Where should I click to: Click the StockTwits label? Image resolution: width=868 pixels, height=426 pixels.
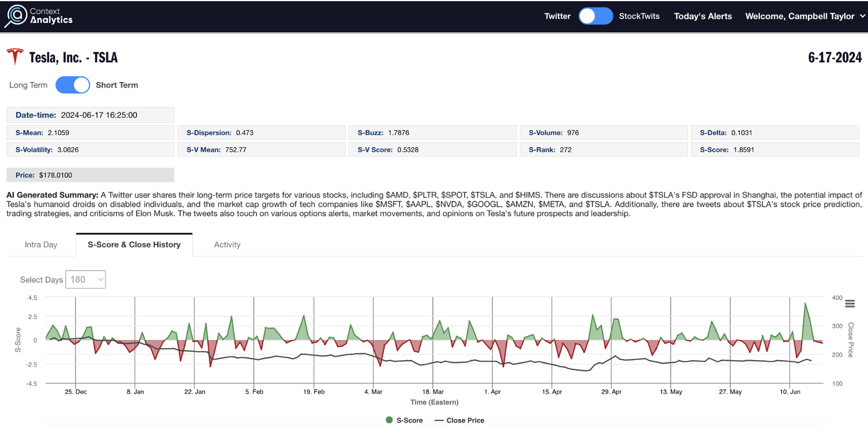pos(639,16)
